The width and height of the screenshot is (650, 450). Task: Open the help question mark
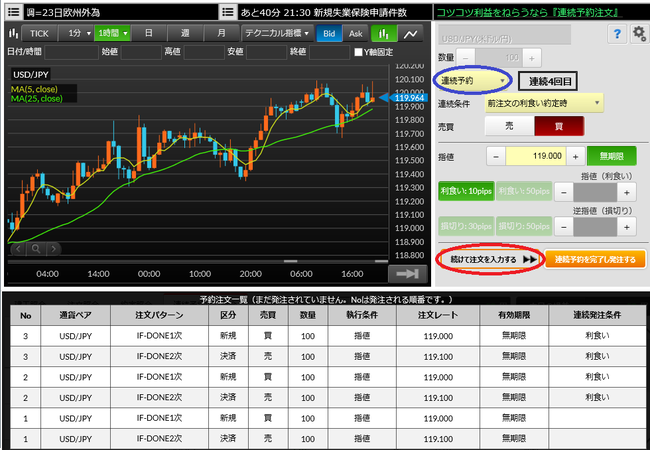coord(617,34)
